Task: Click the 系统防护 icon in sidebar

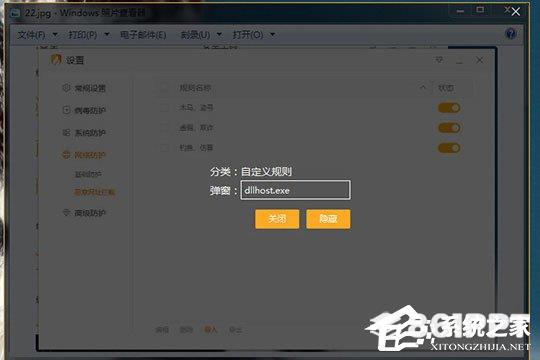Action: click(x=66, y=133)
